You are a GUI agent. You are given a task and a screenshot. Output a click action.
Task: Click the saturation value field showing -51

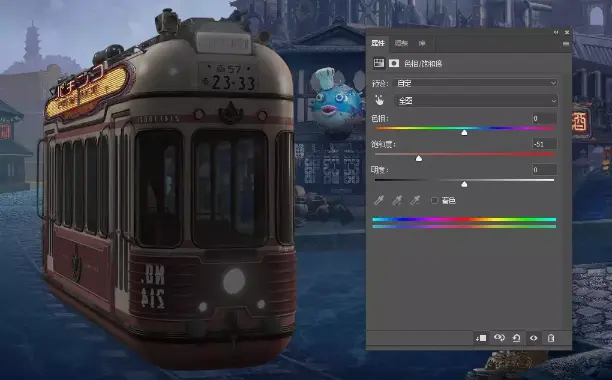click(545, 144)
